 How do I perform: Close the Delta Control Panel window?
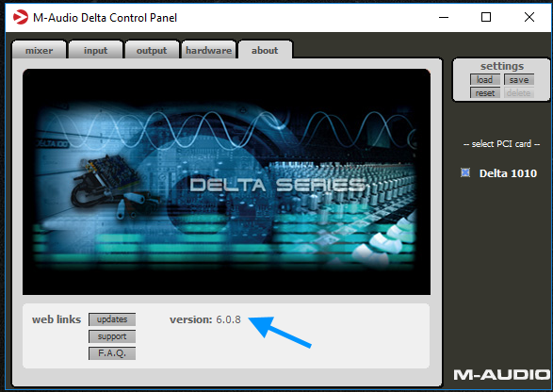(529, 17)
